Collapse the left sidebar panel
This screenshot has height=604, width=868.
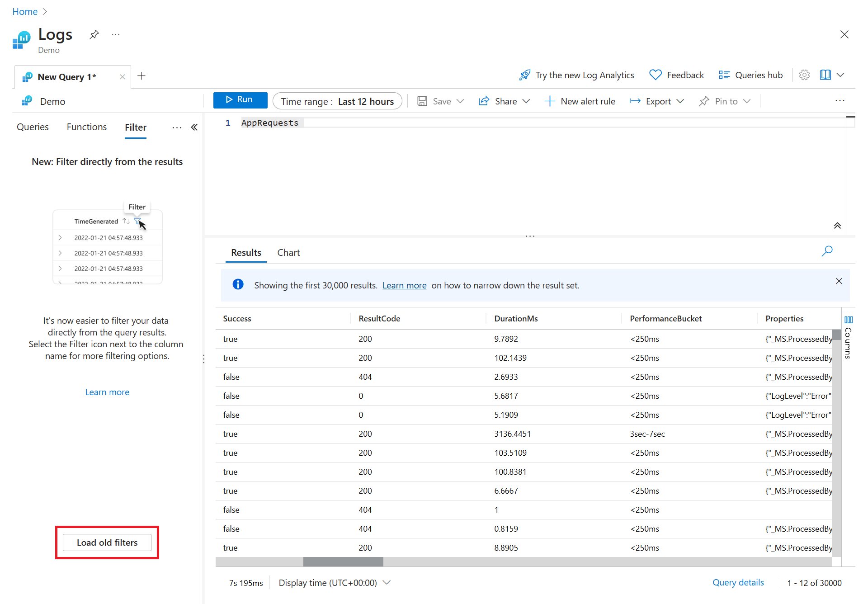click(x=194, y=127)
